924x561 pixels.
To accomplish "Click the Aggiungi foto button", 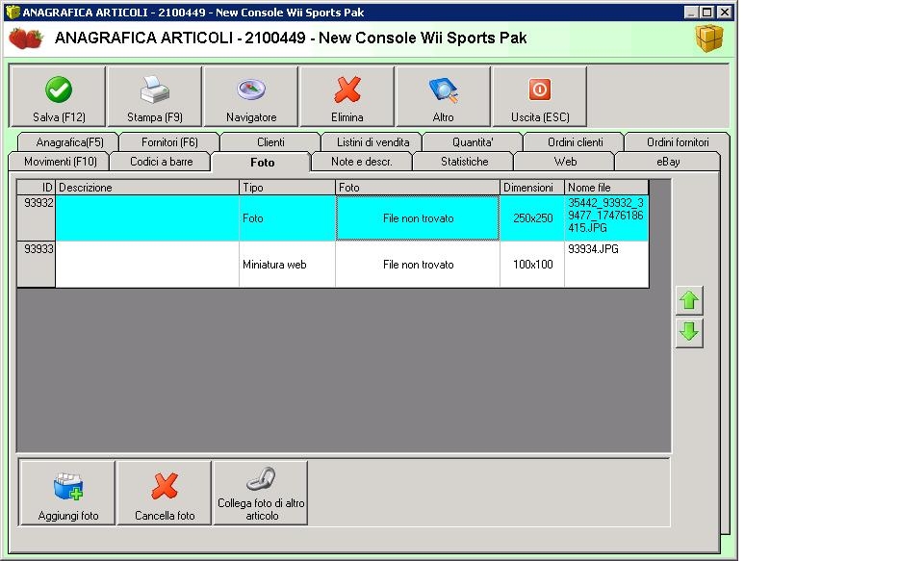I will (x=67, y=494).
